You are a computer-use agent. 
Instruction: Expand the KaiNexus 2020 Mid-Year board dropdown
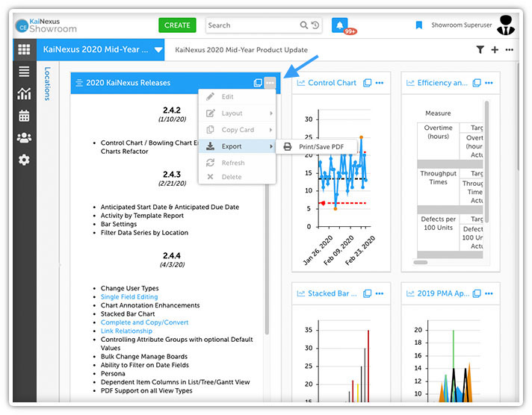click(158, 50)
